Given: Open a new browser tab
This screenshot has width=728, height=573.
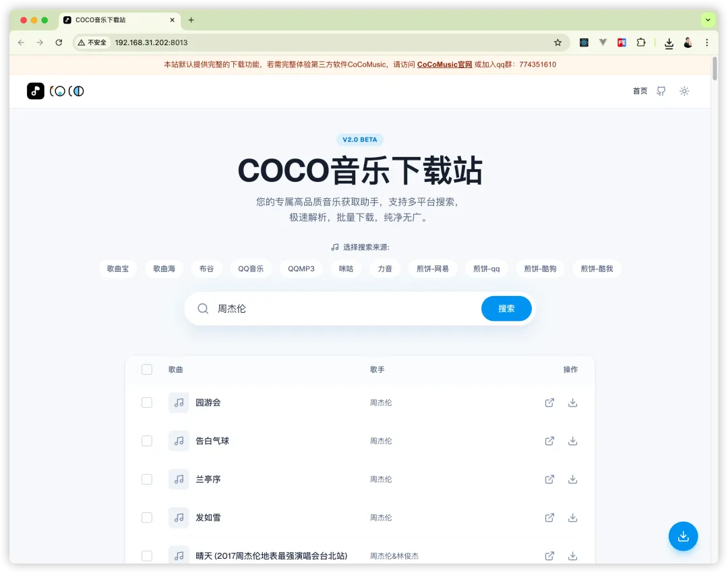Looking at the screenshot, I should [x=191, y=20].
